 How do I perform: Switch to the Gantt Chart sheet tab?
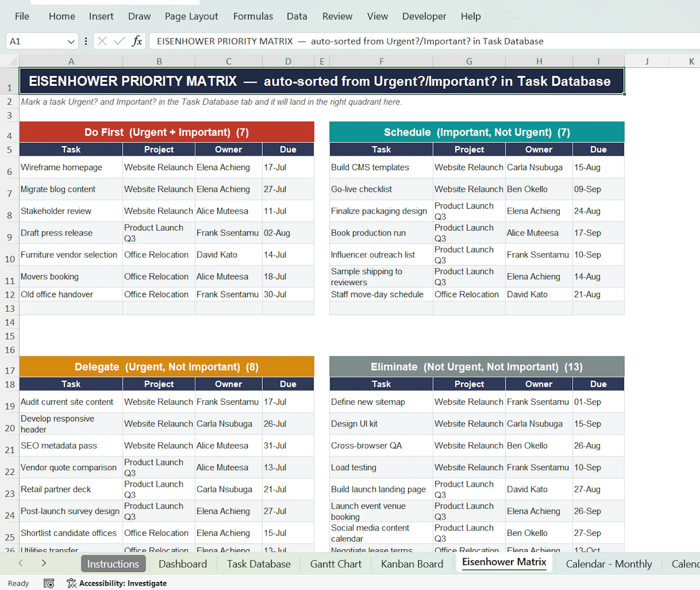pos(336,564)
